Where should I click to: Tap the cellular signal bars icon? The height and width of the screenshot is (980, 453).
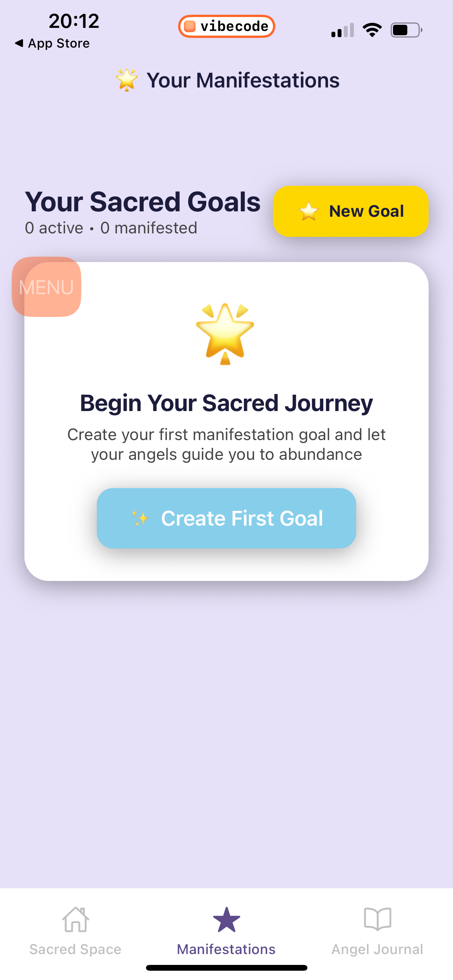(343, 30)
